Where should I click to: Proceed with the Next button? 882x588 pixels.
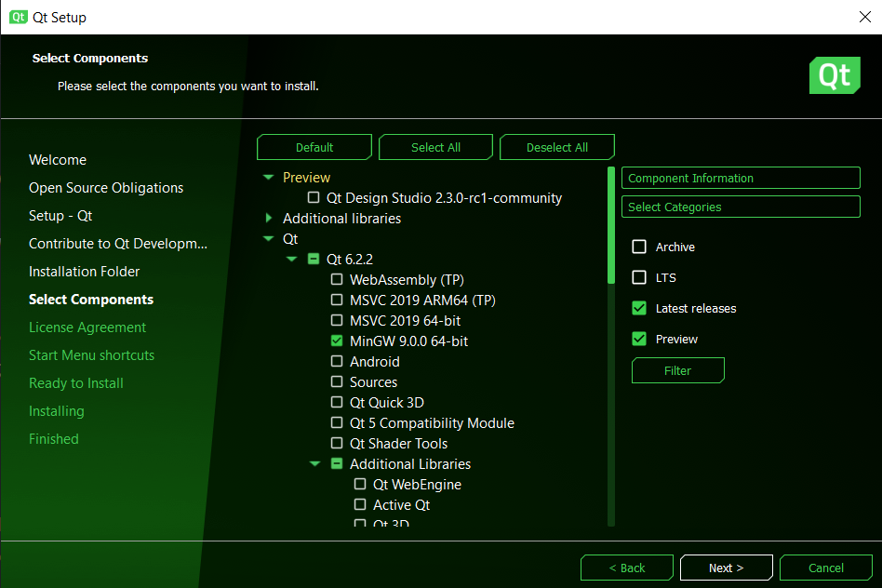(727, 568)
